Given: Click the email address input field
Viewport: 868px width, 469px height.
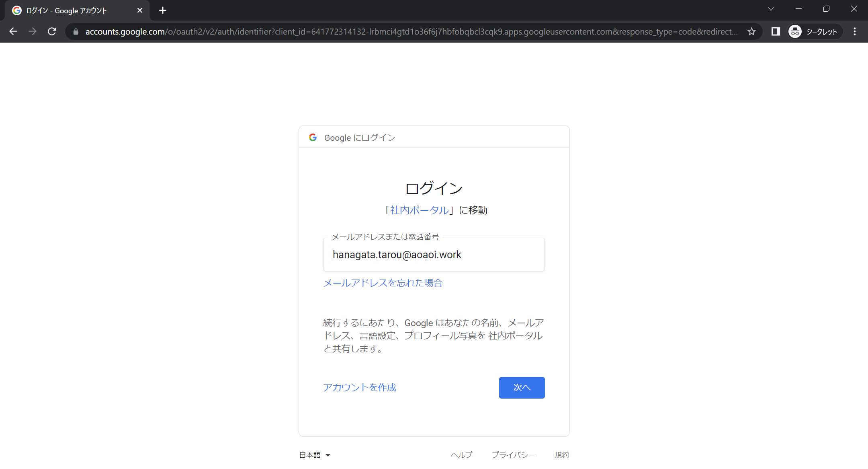Looking at the screenshot, I should click(434, 255).
